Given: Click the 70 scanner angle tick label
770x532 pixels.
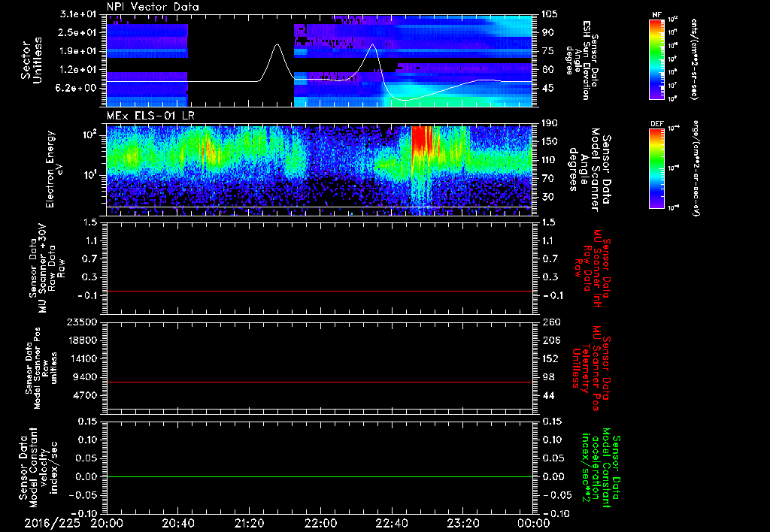Looking at the screenshot, I should click(x=547, y=179).
